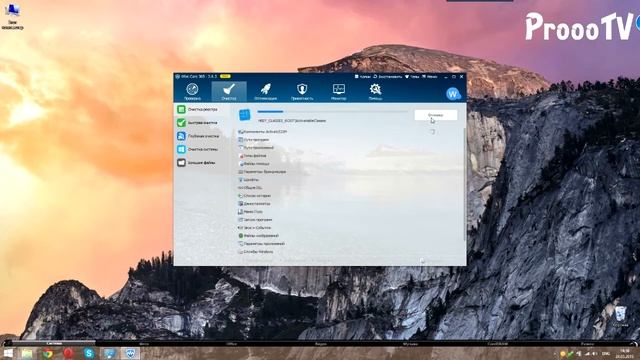This screenshot has width=640, height=360.
Task: Open the Приватность shield tab
Action: click(302, 91)
